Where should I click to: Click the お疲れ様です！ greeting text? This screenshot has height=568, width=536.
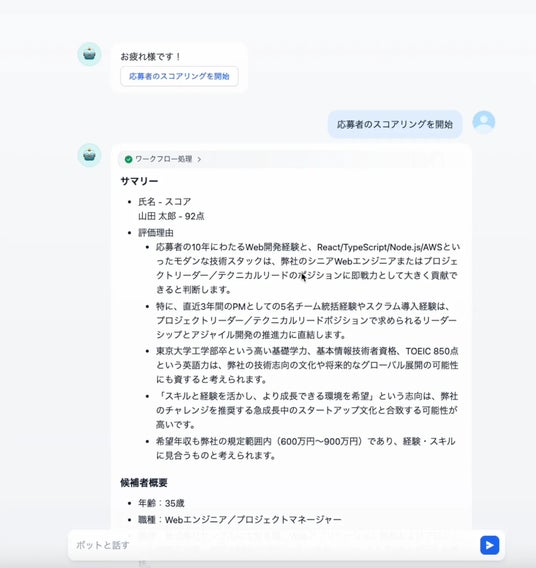click(150, 57)
